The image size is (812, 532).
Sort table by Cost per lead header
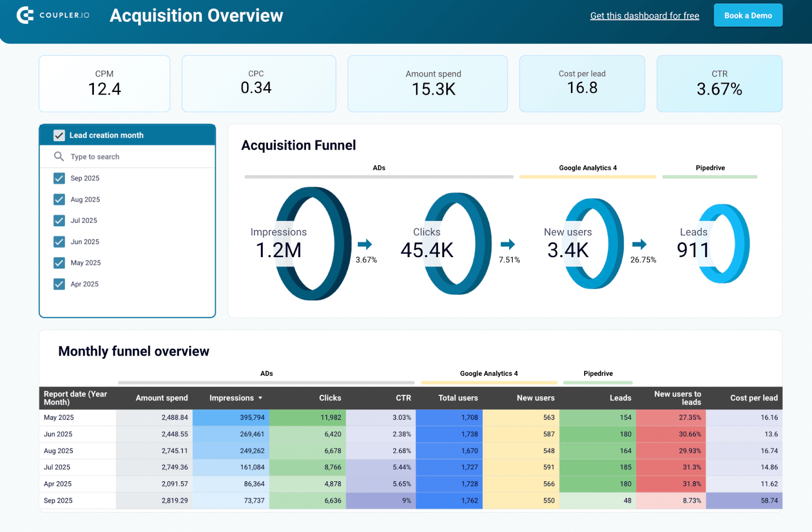[753, 398]
